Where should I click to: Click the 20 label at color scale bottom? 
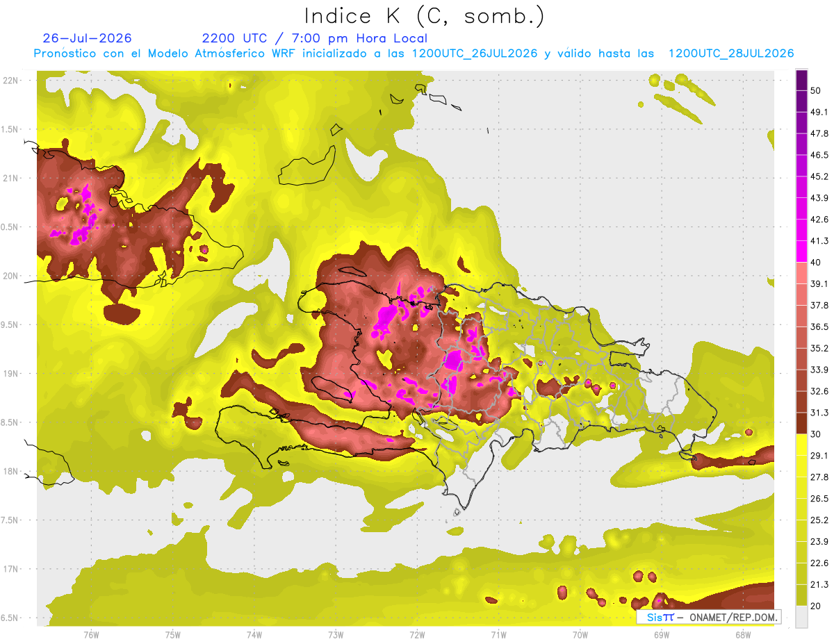pos(815,606)
